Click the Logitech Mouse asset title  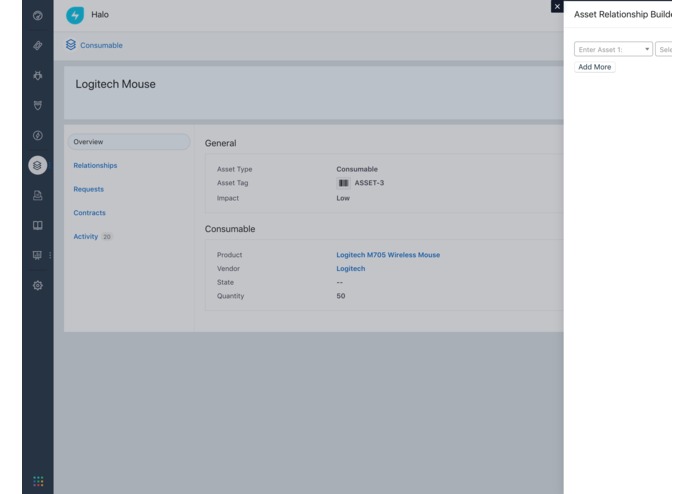[x=115, y=84]
